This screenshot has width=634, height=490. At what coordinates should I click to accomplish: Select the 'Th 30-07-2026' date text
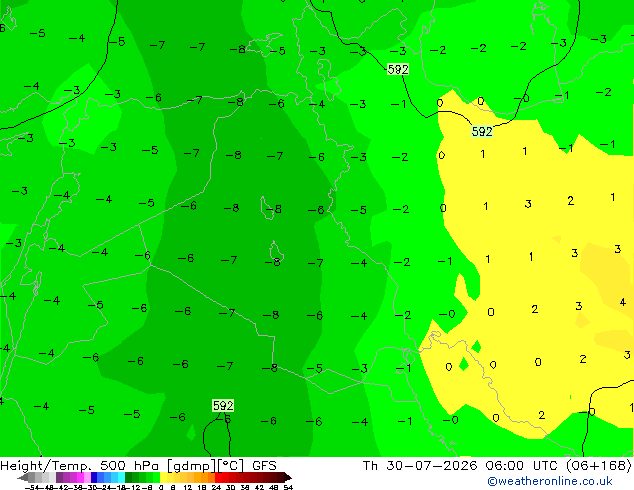click(x=420, y=466)
